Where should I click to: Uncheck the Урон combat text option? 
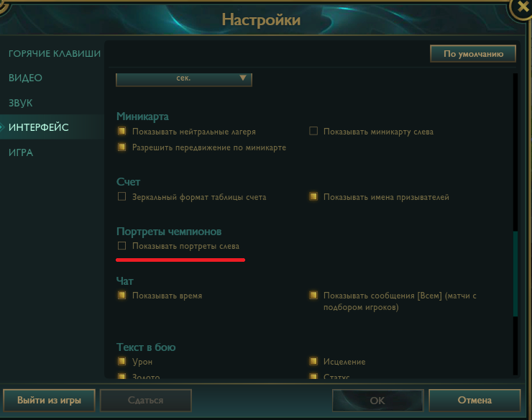point(121,361)
